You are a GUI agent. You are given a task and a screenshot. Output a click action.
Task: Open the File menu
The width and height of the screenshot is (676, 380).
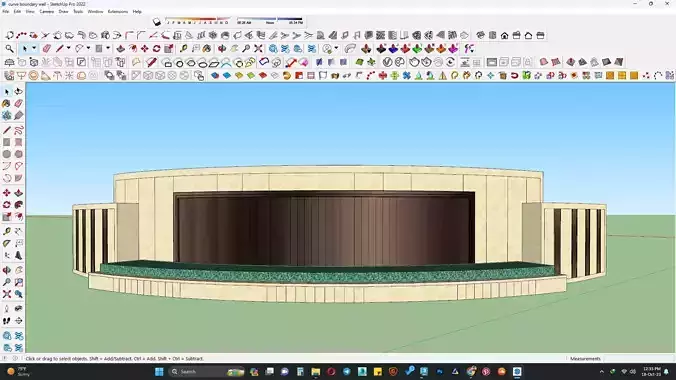pyautogui.click(x=5, y=12)
